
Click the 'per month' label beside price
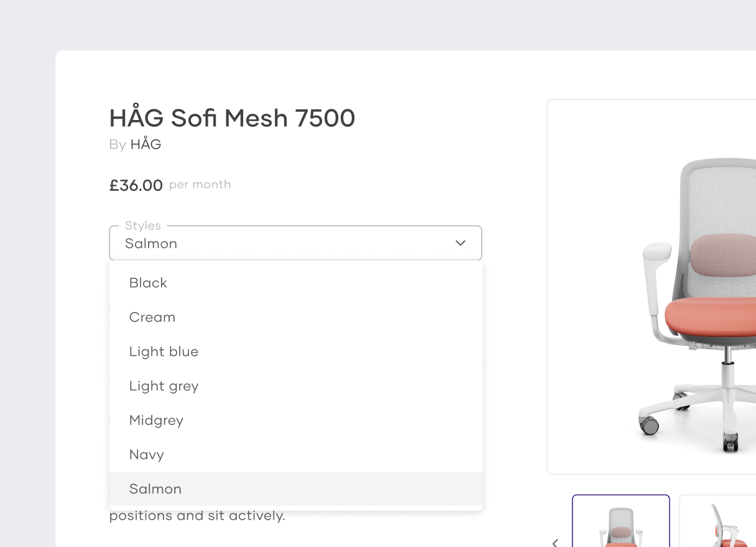(200, 185)
